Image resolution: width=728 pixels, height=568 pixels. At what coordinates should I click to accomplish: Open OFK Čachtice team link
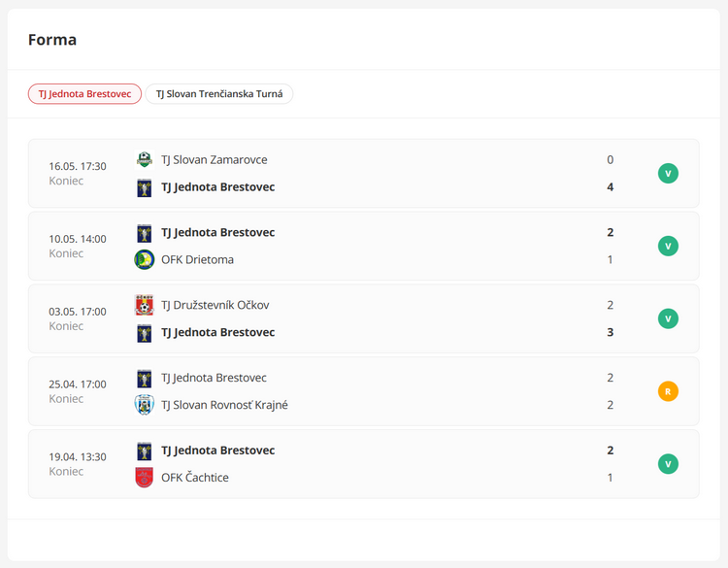click(195, 478)
